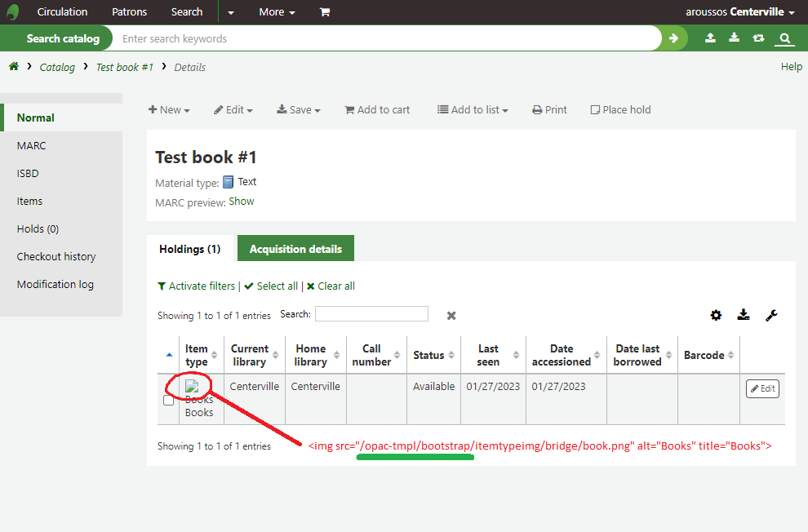The image size is (808, 532).
Task: Click Show link for MARC preview
Action: (x=242, y=202)
